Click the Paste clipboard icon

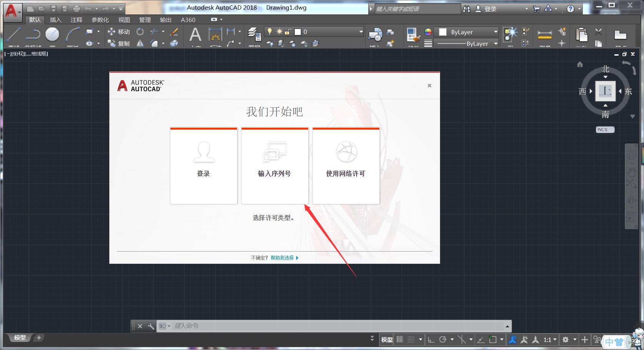[582, 35]
